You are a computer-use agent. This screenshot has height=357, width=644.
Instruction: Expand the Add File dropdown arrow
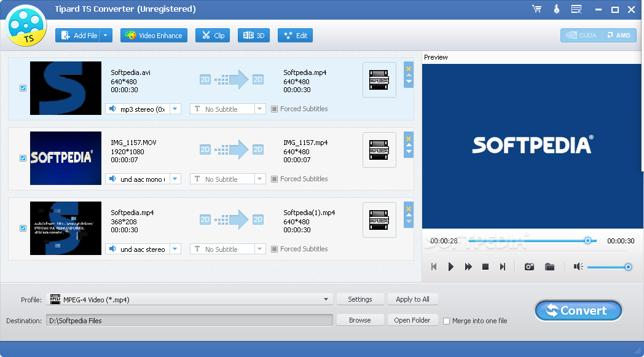coord(106,35)
